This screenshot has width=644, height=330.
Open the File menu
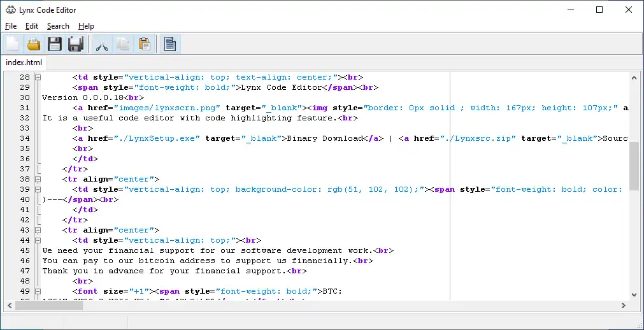(x=11, y=26)
